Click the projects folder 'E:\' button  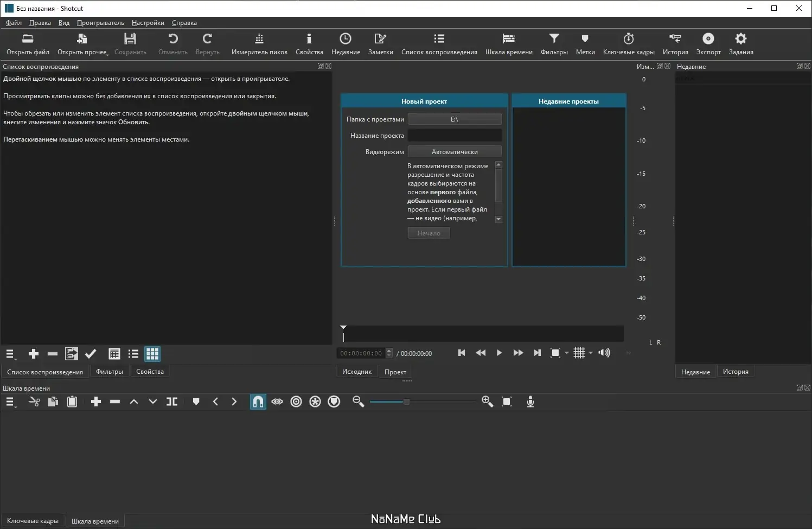pyautogui.click(x=454, y=119)
